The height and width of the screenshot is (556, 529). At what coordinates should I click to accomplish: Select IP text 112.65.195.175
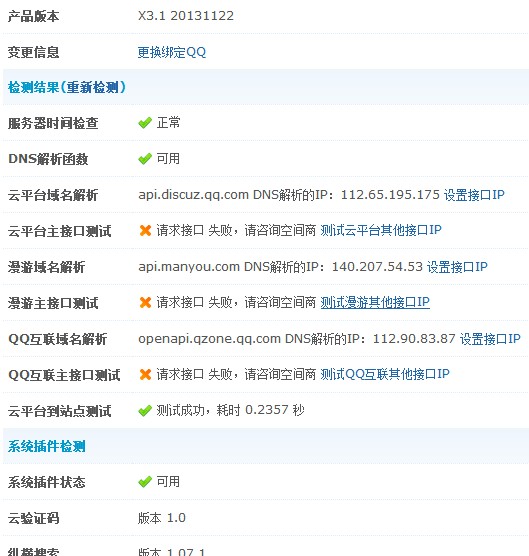coord(390,195)
